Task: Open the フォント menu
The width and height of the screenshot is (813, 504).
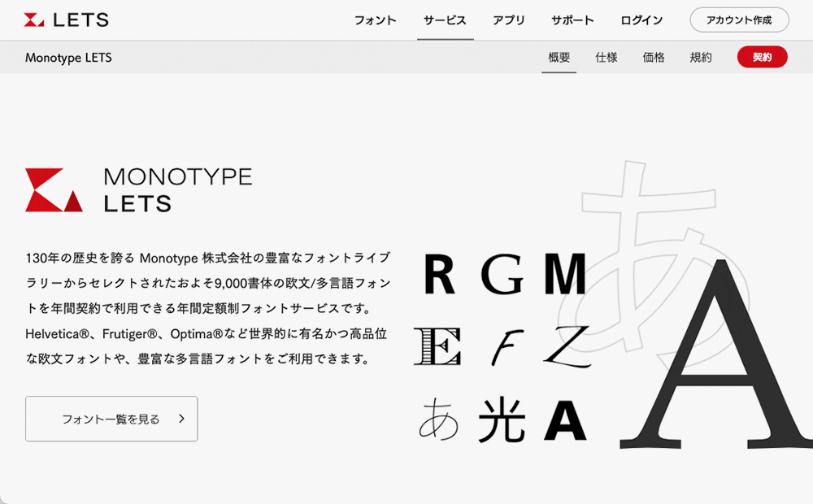Action: coord(375,20)
